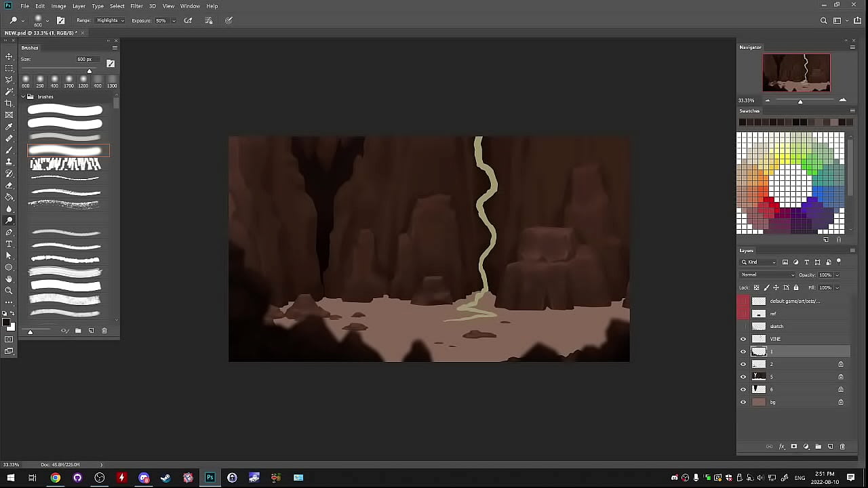868x488 pixels.
Task: Select the History Brush tool
Action: pos(9,174)
